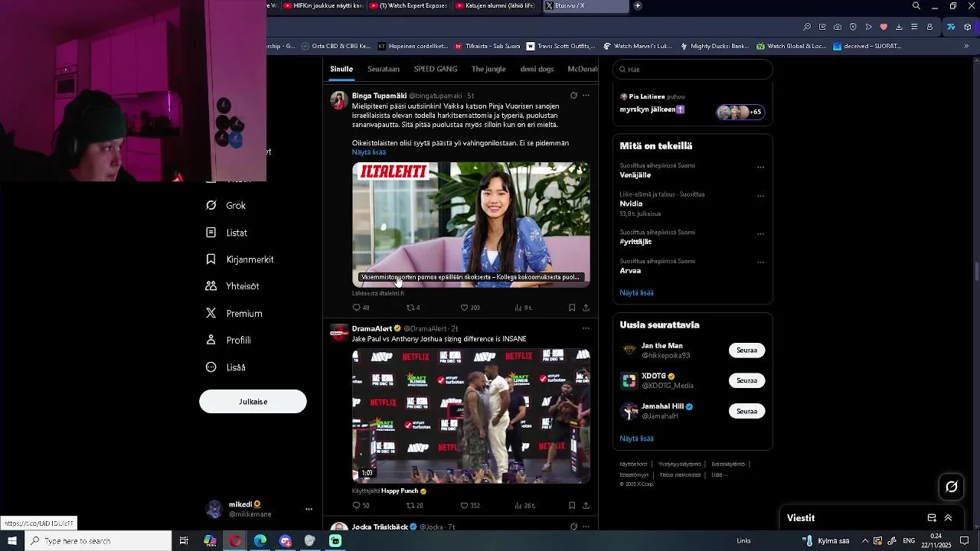Open account menu for mikedi
This screenshot has width=980, height=551.
click(309, 509)
